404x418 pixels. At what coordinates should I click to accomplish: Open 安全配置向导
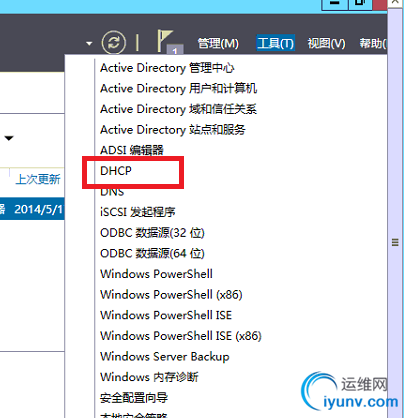click(134, 398)
